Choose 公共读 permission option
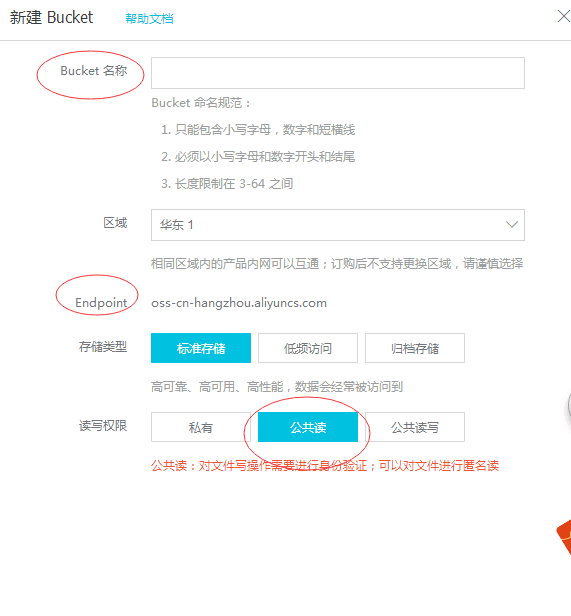This screenshot has width=571, height=616. tap(308, 427)
